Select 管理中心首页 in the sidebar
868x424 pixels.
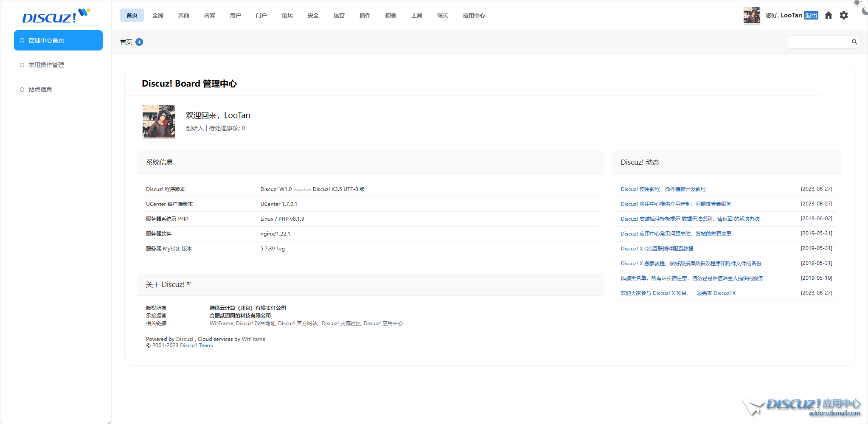pyautogui.click(x=58, y=40)
